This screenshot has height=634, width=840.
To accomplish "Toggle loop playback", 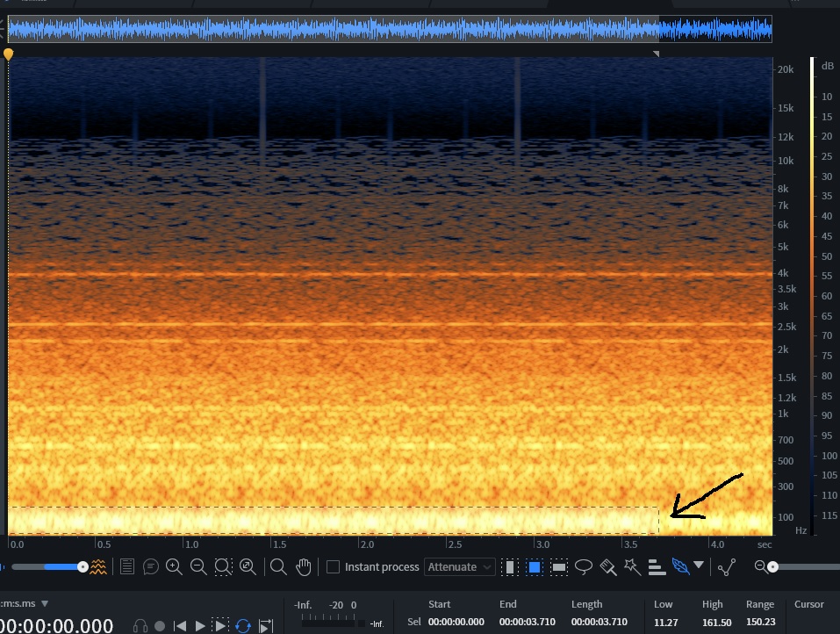I will 243,625.
